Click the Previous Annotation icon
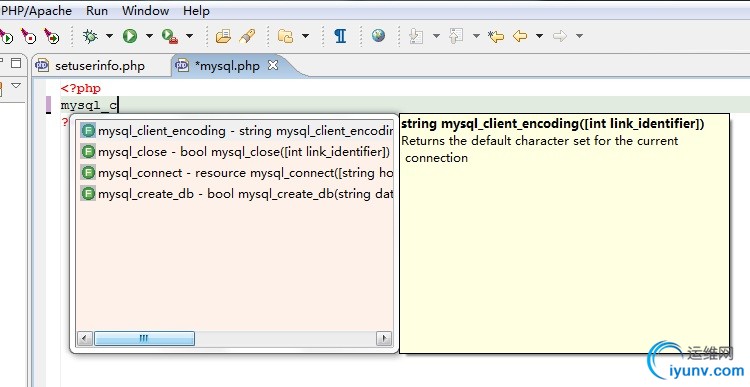The width and height of the screenshot is (750, 387). pos(456,36)
